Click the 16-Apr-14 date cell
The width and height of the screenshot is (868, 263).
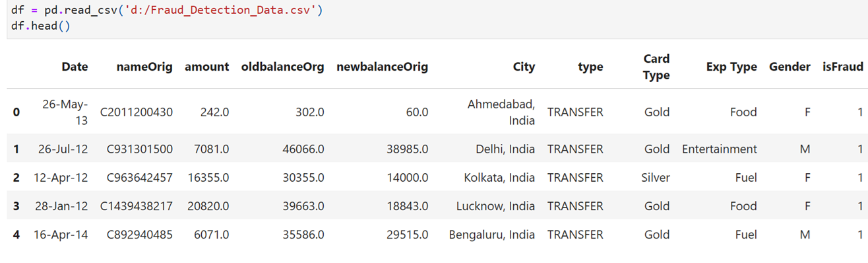pyautogui.click(x=61, y=235)
